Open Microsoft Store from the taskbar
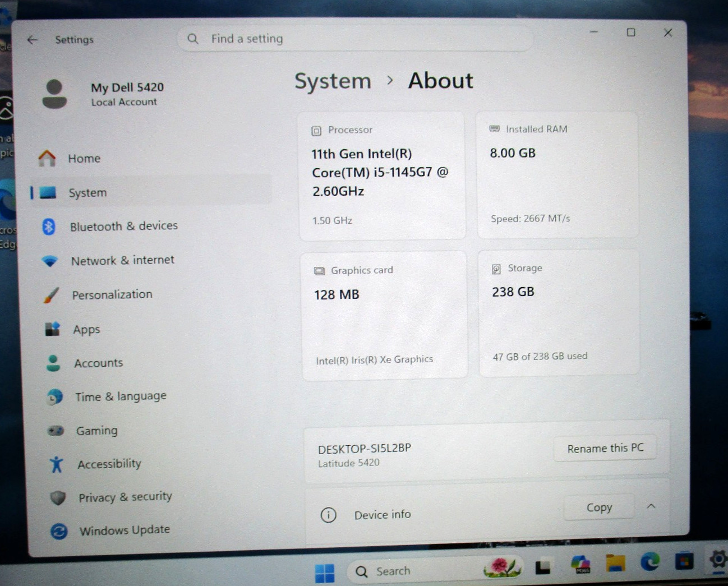Image resolution: width=728 pixels, height=586 pixels. (684, 561)
